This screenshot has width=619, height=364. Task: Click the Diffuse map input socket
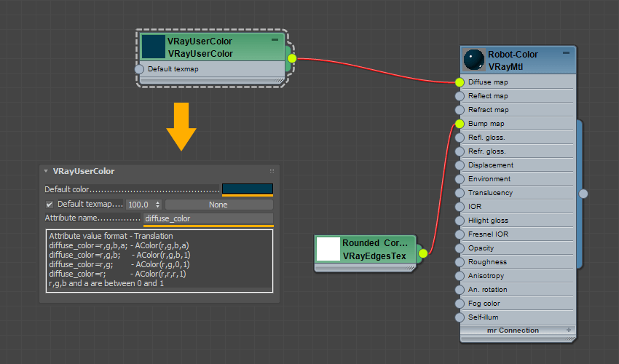(x=460, y=82)
